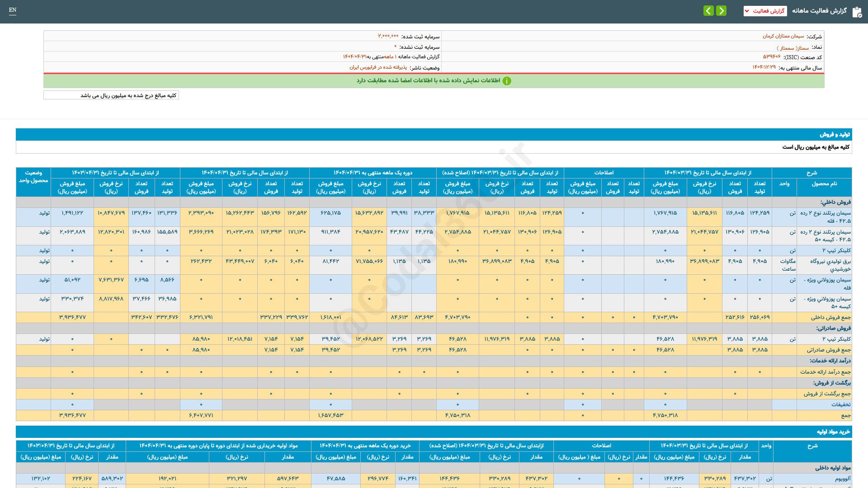The height and width of the screenshot is (488, 868).
Task: Open the گزارش فعالیت dropdown
Action: (x=765, y=11)
